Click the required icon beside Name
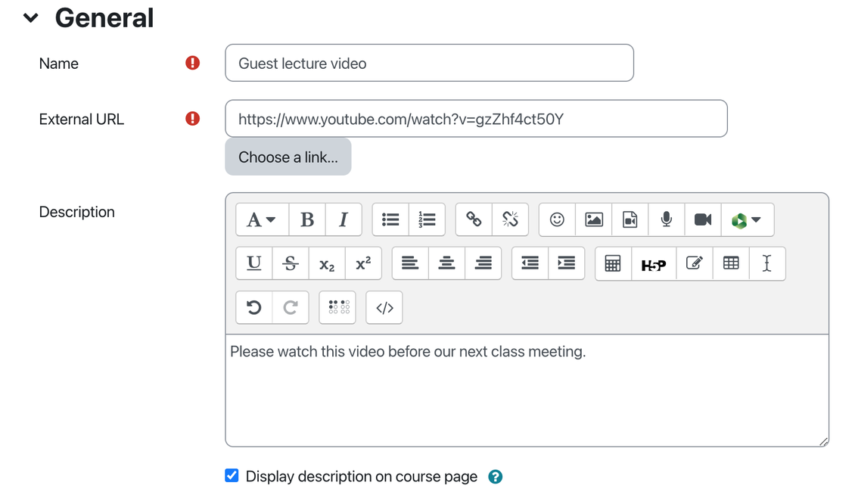The height and width of the screenshot is (504, 855). pyautogui.click(x=192, y=64)
